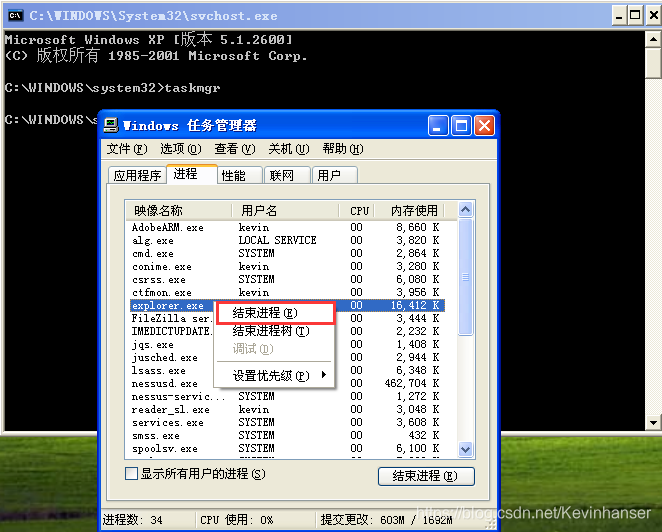Viewport: 662px width, 532px height.
Task: Switch to the 进程 tab
Action: point(192,174)
